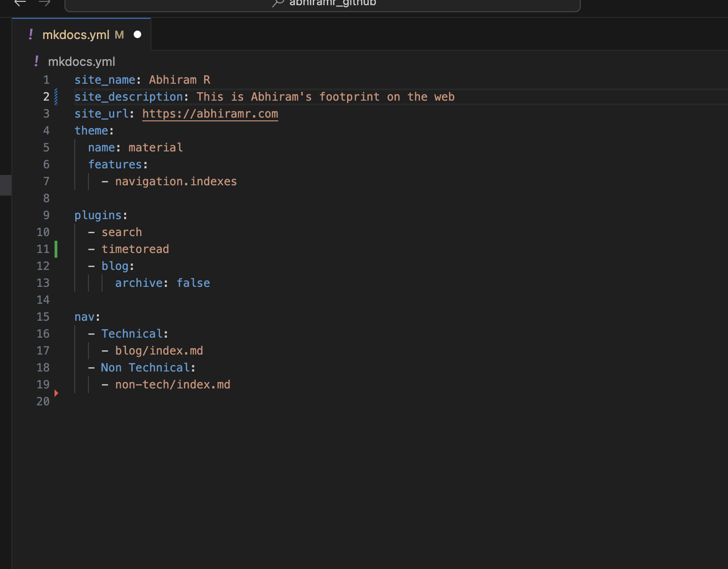Place cursor on the archive false value
This screenshot has height=569, width=728.
click(x=193, y=283)
